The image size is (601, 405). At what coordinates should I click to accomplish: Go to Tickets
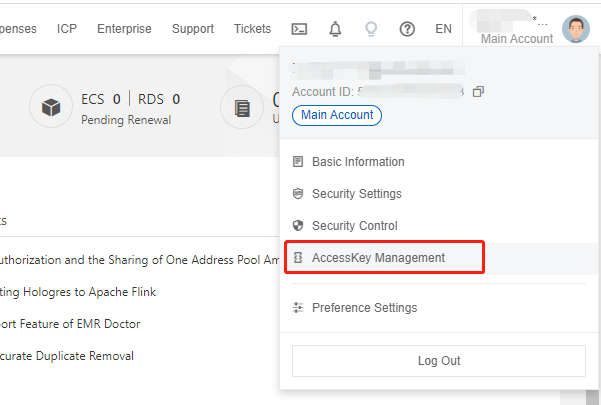[252, 29]
